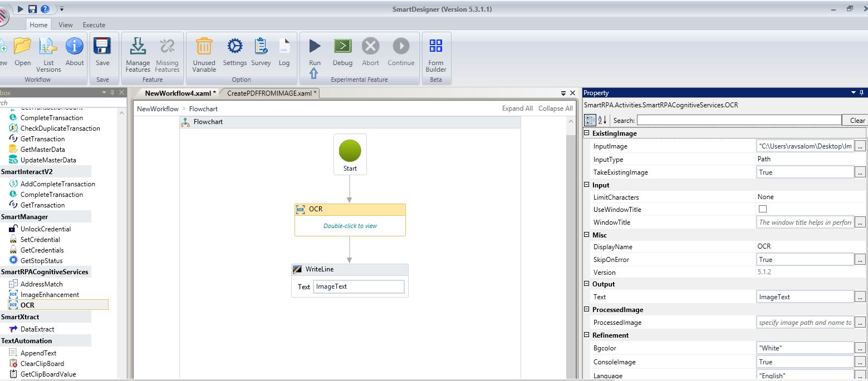Click the Run play icon
Viewport: 868px width, 381px height.
click(315, 47)
